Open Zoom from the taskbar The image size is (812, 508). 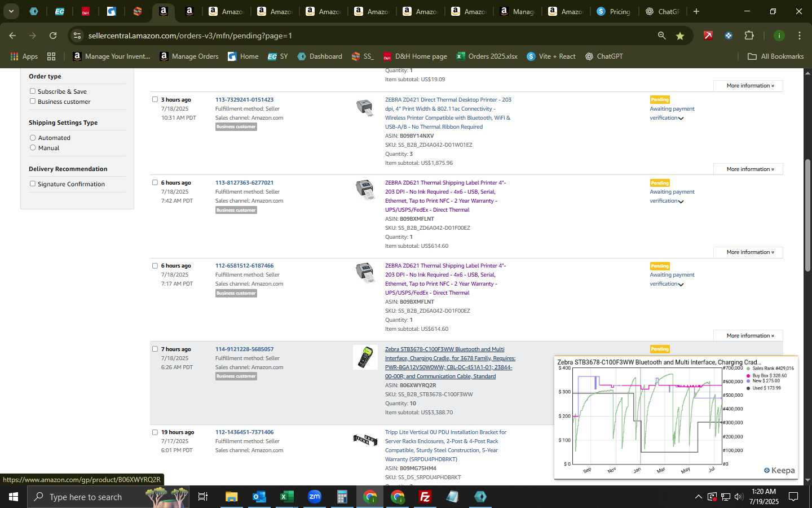(315, 497)
